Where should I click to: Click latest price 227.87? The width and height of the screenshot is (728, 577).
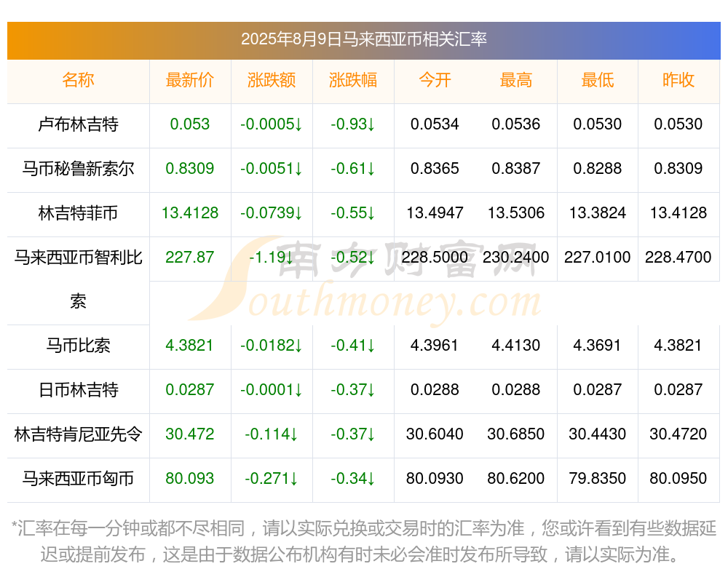(189, 257)
